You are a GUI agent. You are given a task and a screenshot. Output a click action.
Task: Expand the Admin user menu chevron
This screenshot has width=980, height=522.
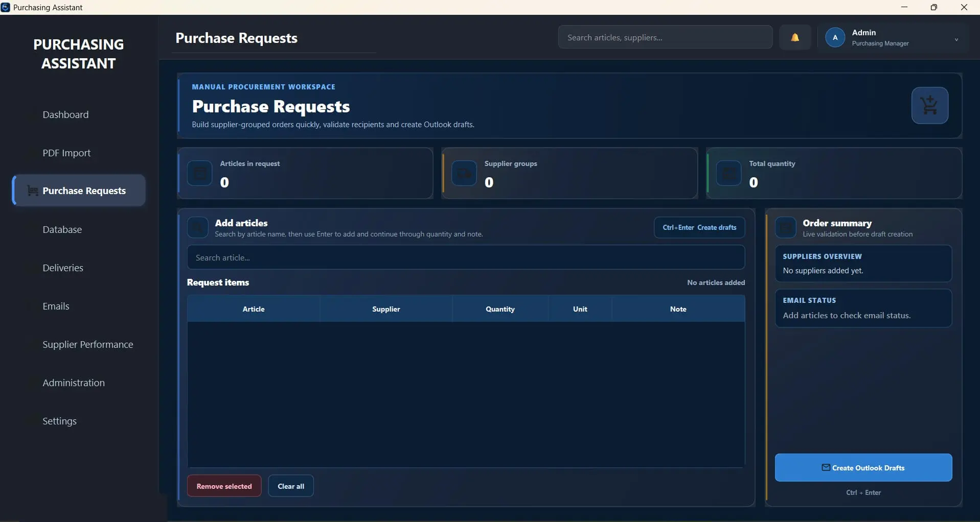(x=956, y=39)
